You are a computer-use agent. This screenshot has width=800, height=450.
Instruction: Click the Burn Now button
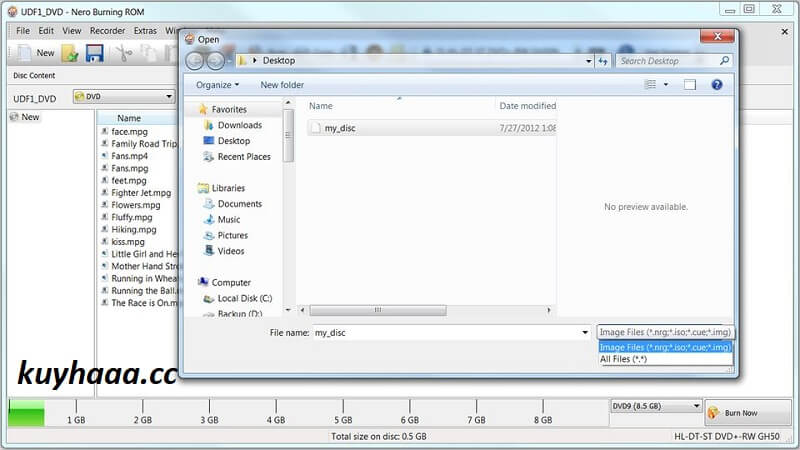click(x=748, y=412)
